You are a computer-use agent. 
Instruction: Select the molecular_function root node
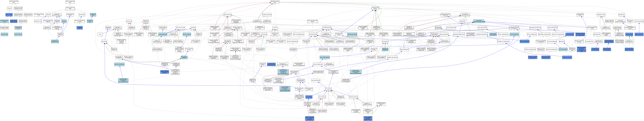[x=14, y=2]
